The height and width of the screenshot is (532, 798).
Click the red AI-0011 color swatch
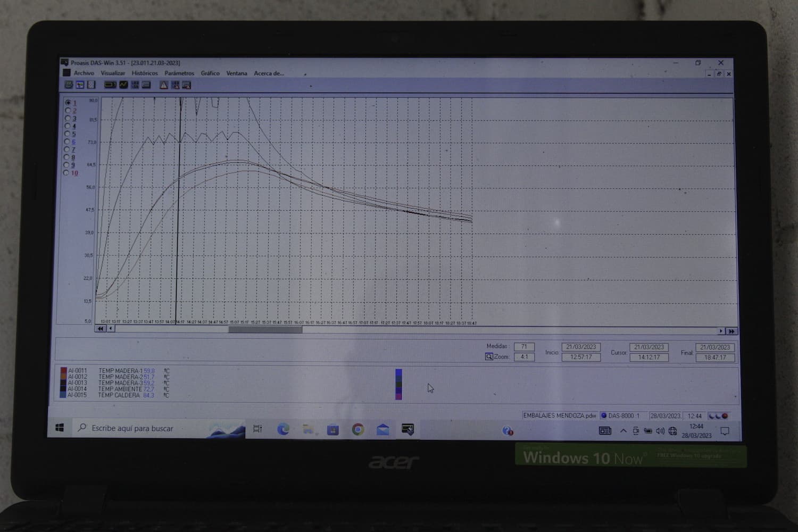63,371
